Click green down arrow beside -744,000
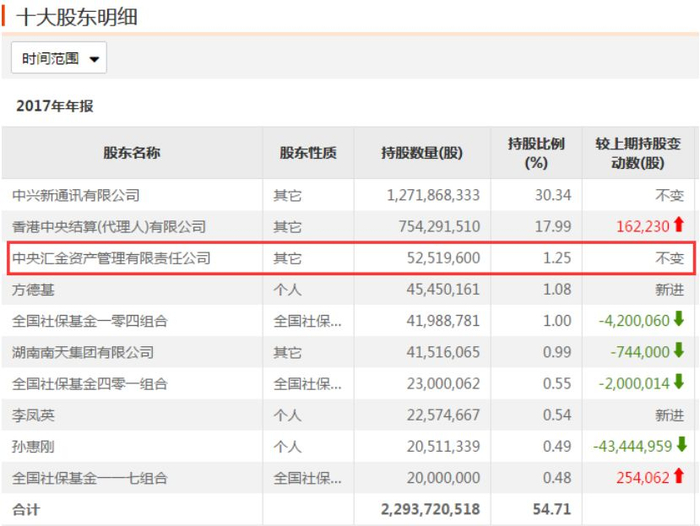Viewport: 700px width, 526px height. point(679,351)
